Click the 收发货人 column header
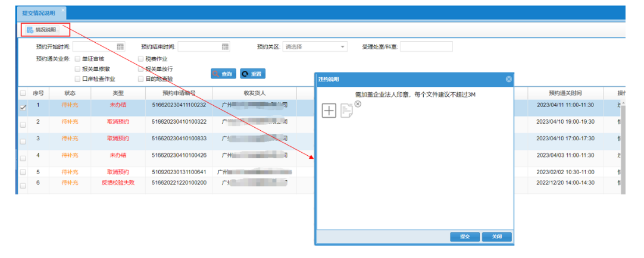644x258 pixels. (255, 93)
